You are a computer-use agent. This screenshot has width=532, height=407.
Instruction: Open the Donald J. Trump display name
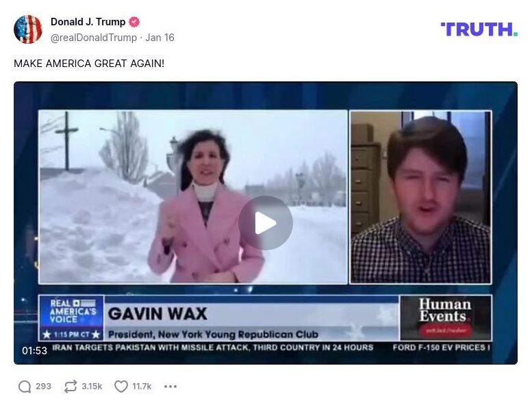88,22
